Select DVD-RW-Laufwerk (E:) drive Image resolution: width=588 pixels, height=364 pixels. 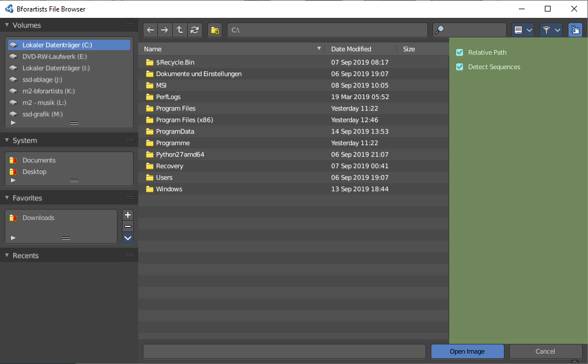[x=69, y=56]
